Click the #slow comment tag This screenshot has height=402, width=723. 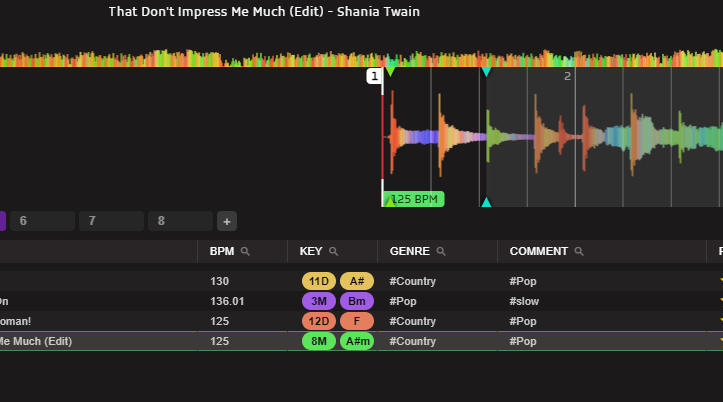point(525,301)
